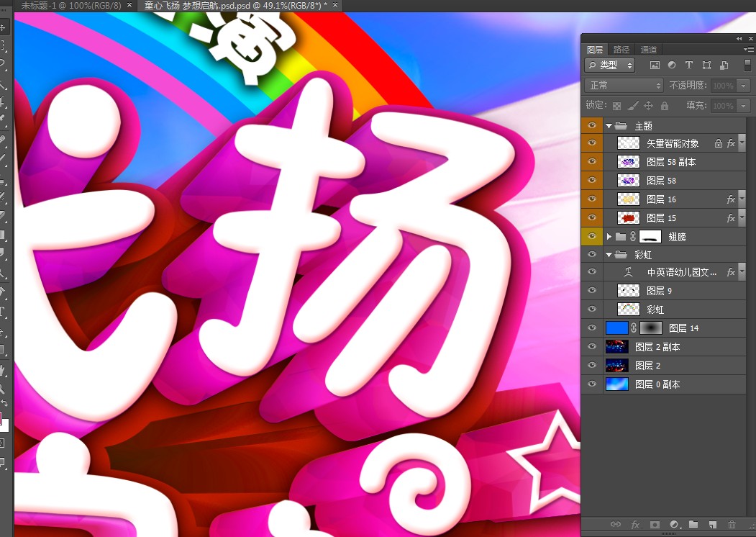Open the 正常 blend mode dropdown

click(x=624, y=86)
